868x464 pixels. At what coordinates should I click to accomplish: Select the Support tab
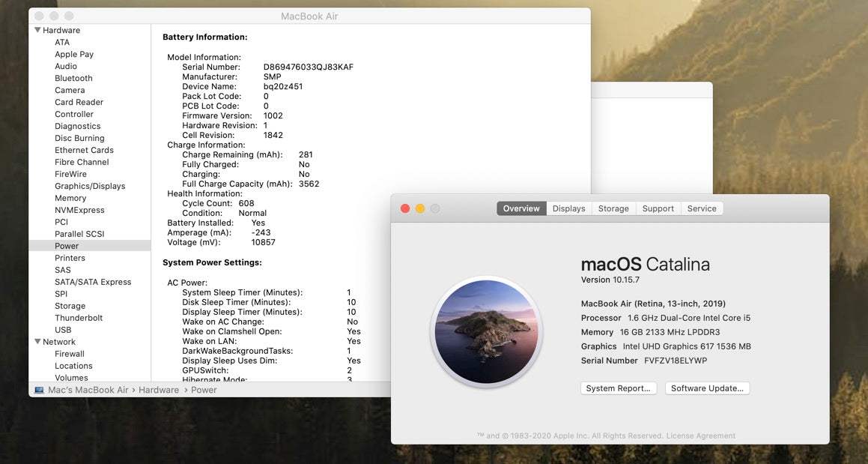point(658,208)
